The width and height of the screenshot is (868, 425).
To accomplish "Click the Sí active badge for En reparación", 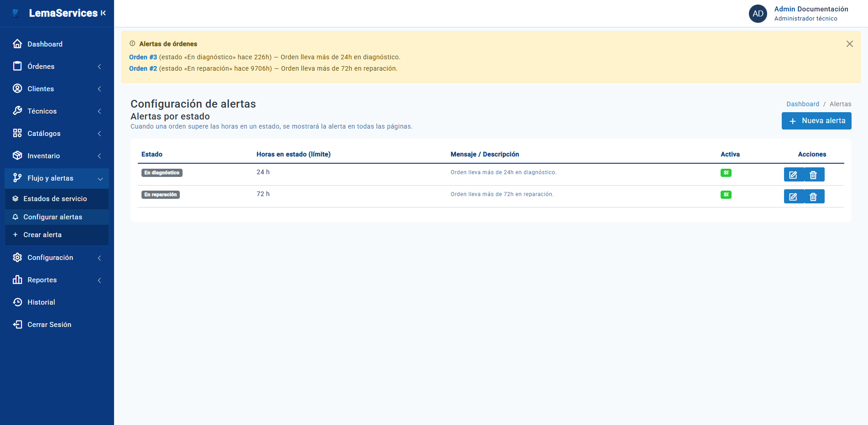I will 726,195.
